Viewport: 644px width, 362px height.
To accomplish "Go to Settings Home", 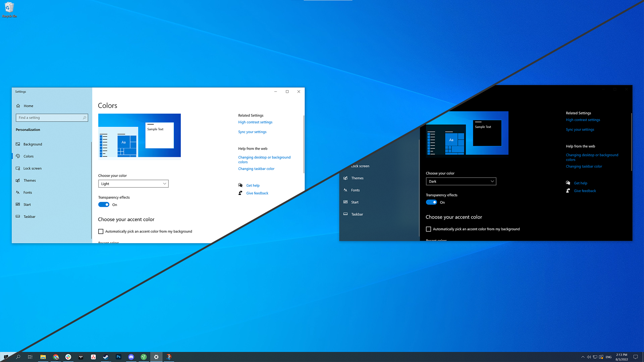I will coord(28,106).
